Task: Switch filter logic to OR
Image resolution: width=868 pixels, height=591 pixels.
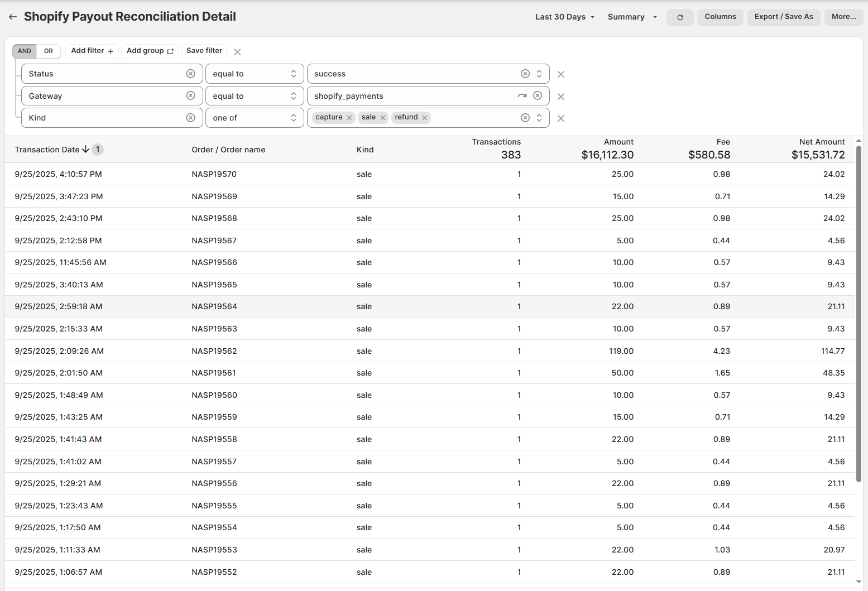Action: coord(49,51)
